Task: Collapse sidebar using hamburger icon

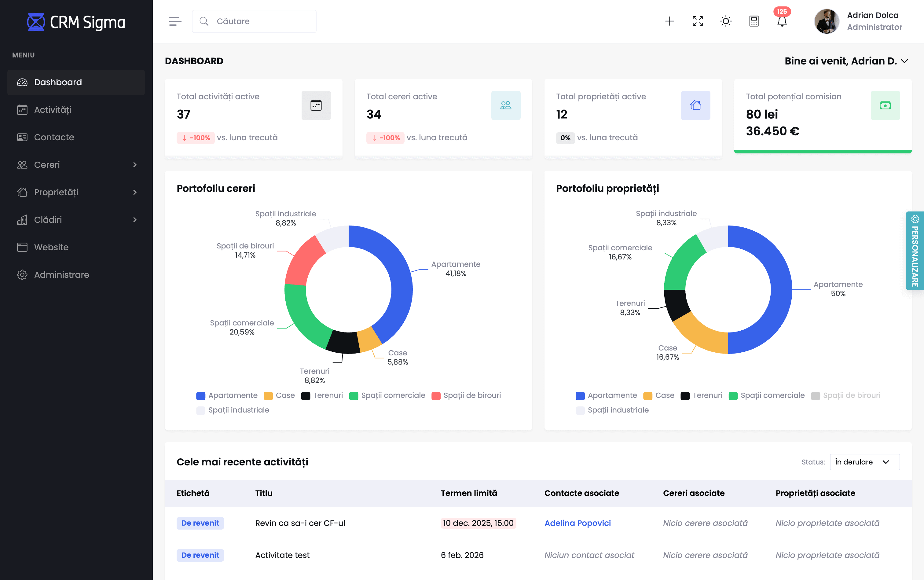Action: pos(175,21)
